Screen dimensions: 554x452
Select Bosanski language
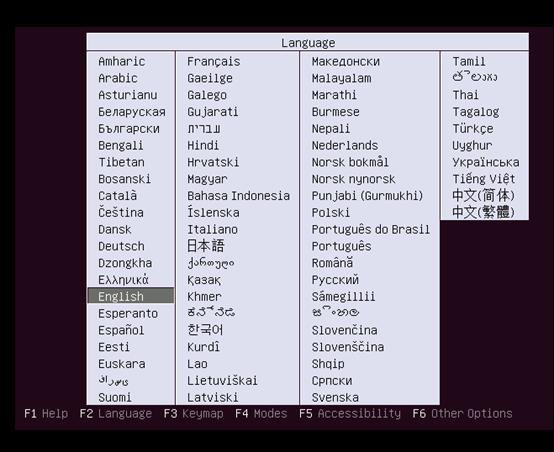coord(124,179)
